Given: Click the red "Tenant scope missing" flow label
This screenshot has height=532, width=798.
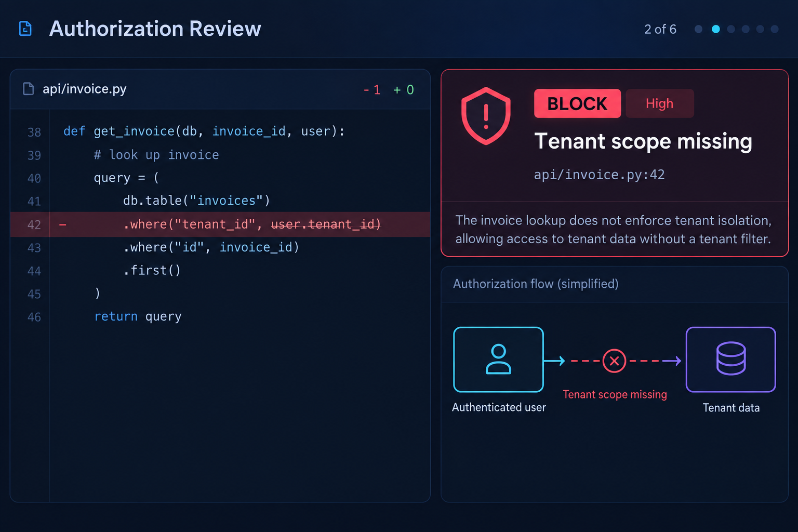Looking at the screenshot, I should [615, 394].
